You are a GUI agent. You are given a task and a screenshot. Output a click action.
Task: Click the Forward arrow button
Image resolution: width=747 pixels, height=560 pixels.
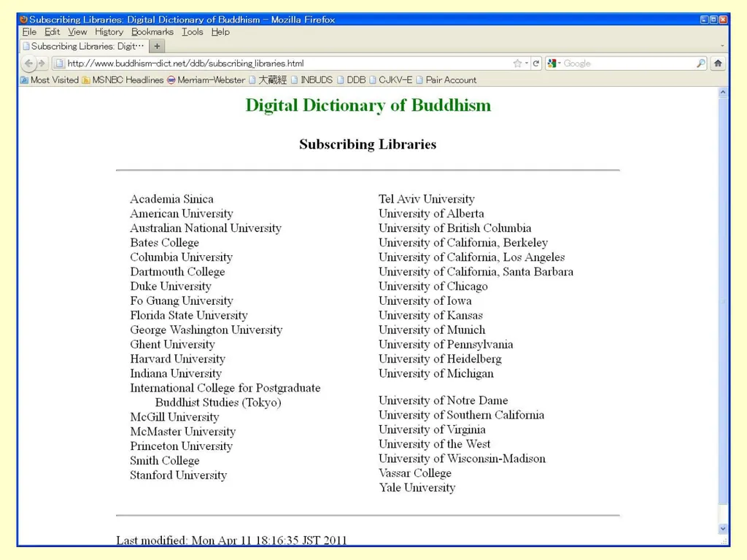[42, 63]
